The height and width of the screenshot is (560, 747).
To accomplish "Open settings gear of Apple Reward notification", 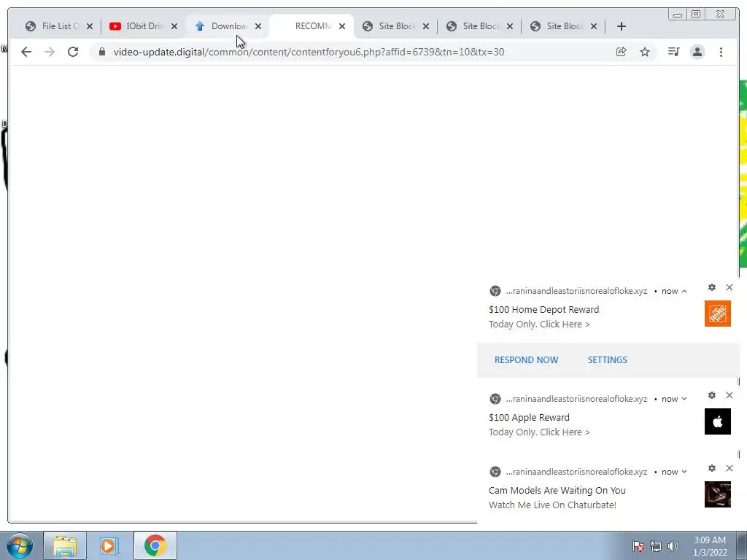I will click(x=712, y=395).
